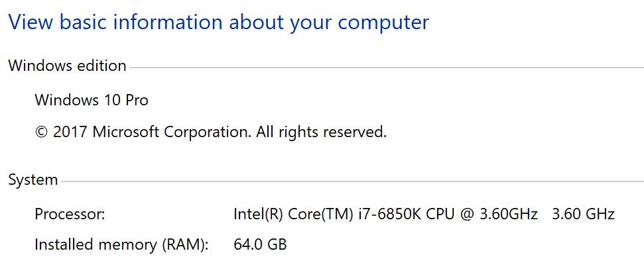Click the 'Windows 10 Pro' edition text
The width and height of the screenshot is (644, 257).
pos(92,99)
